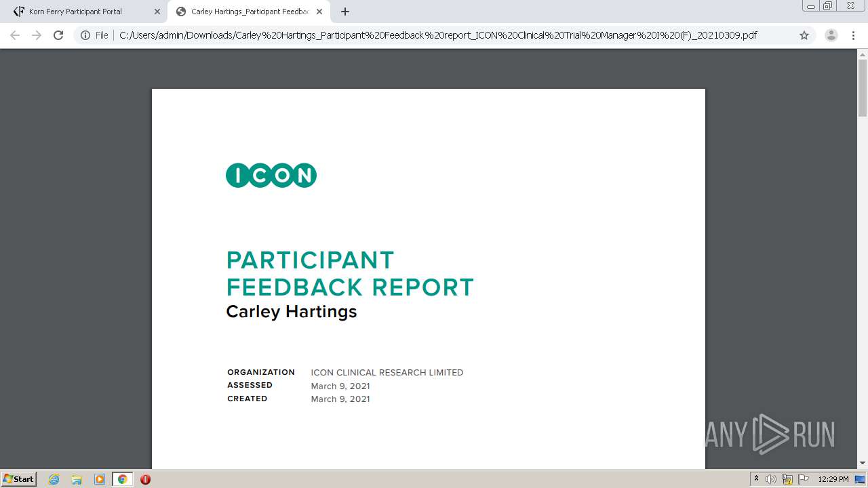Click the 'March 9, 2021' created date

click(x=340, y=399)
